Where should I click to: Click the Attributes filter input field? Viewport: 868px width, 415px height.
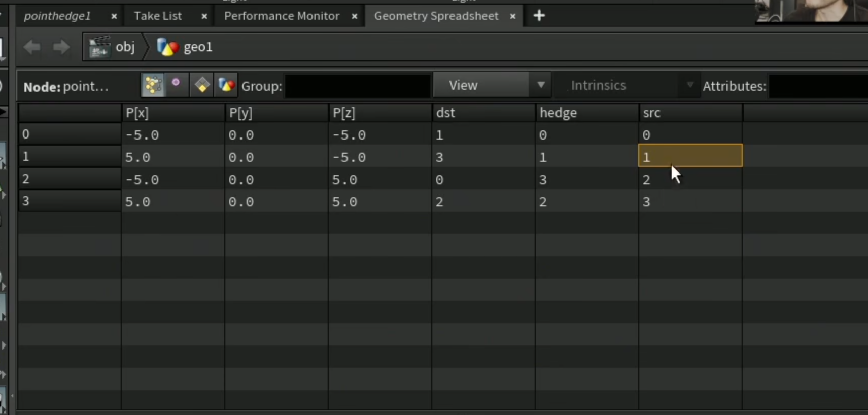[x=818, y=86]
